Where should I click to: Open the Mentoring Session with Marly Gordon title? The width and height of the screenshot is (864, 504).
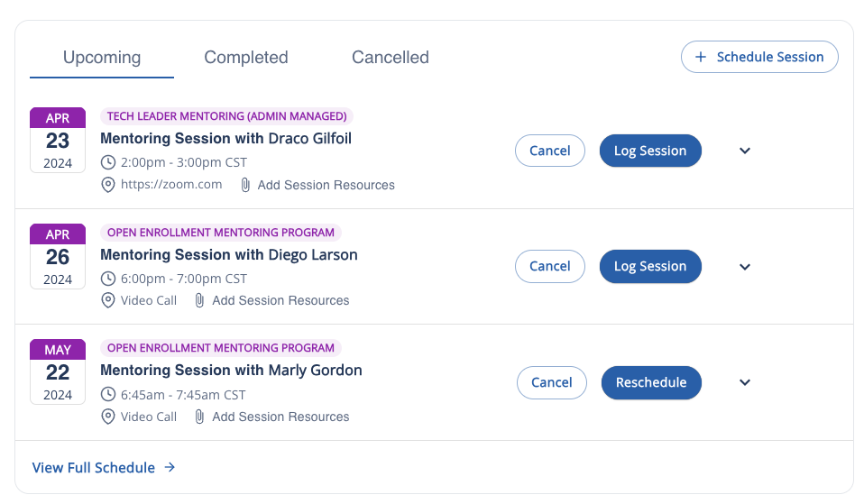click(231, 371)
